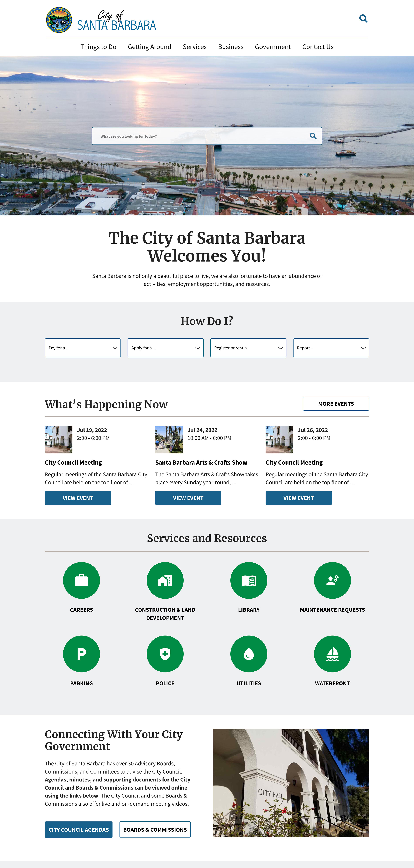Click the Arts & Crafts Show event thumbnail
Viewport: 414px width, 868px height.
pyautogui.click(x=169, y=439)
